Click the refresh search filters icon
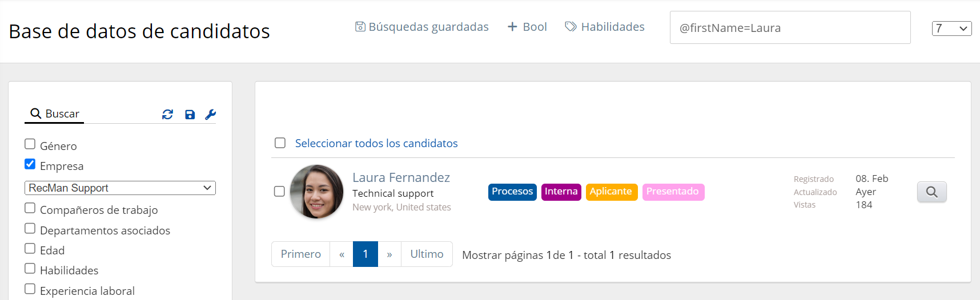Screen dimensions: 980x300 tap(167, 115)
